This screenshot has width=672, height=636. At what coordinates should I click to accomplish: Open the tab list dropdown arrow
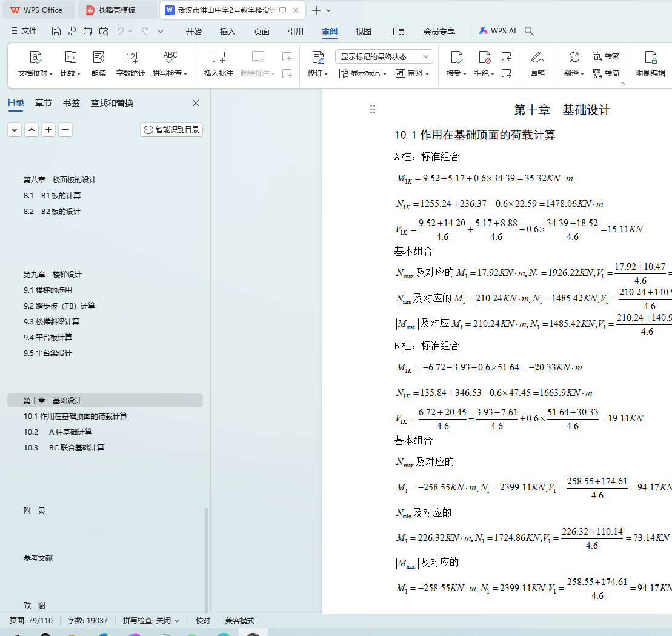coord(328,10)
